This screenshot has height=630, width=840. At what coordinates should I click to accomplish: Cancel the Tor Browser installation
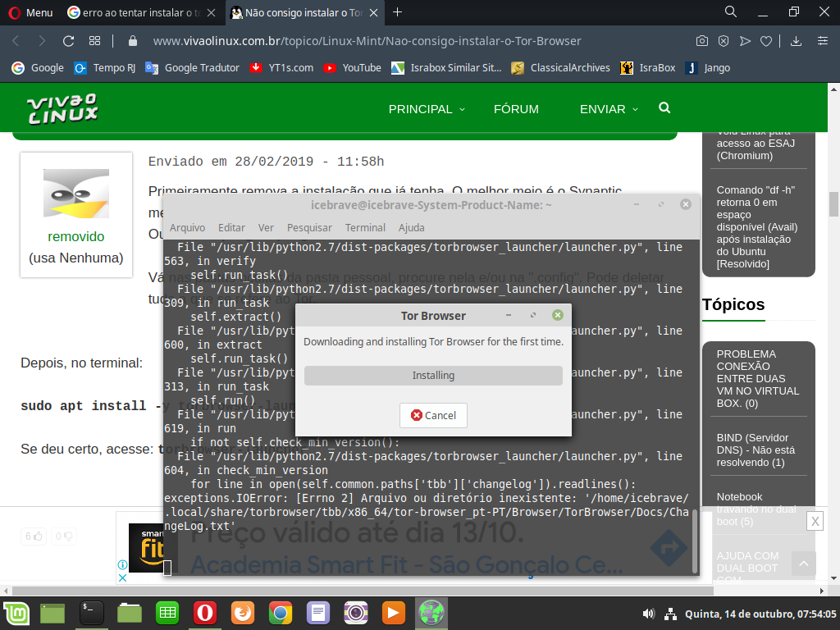coord(433,415)
